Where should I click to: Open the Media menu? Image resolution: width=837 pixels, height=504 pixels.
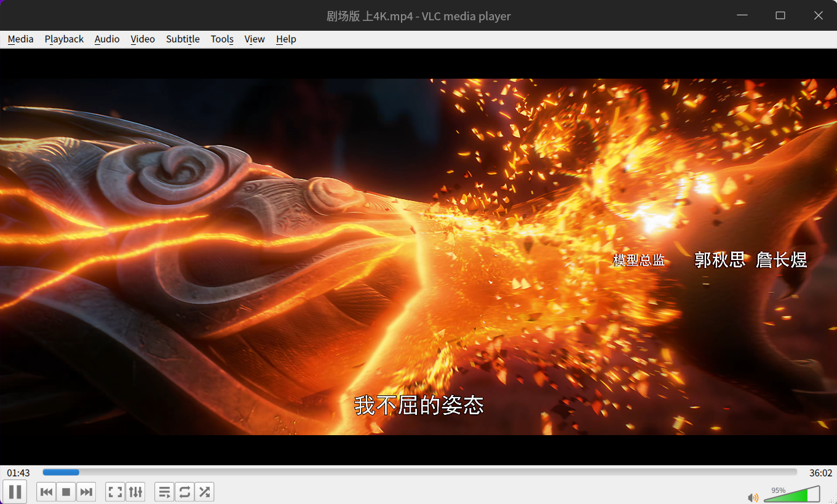(x=20, y=39)
